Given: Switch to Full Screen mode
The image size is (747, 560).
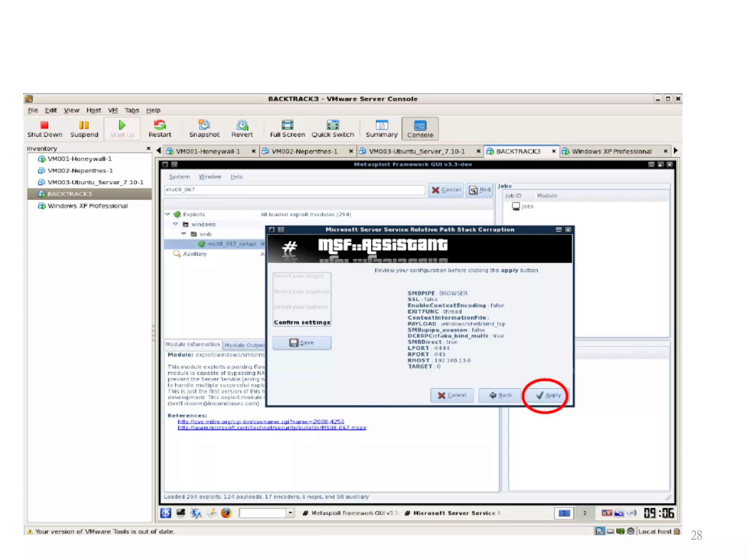Looking at the screenshot, I should pyautogui.click(x=287, y=126).
